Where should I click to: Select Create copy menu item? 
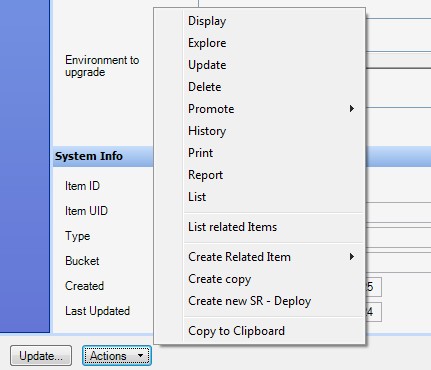point(259,279)
